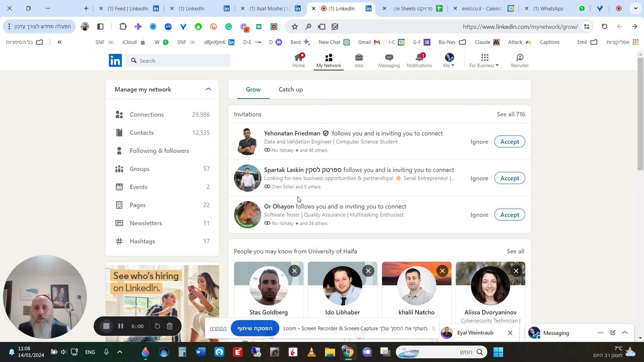Viewport: 644px width, 362px height.
Task: Open Word from the Windows taskbar
Action: tap(201, 352)
